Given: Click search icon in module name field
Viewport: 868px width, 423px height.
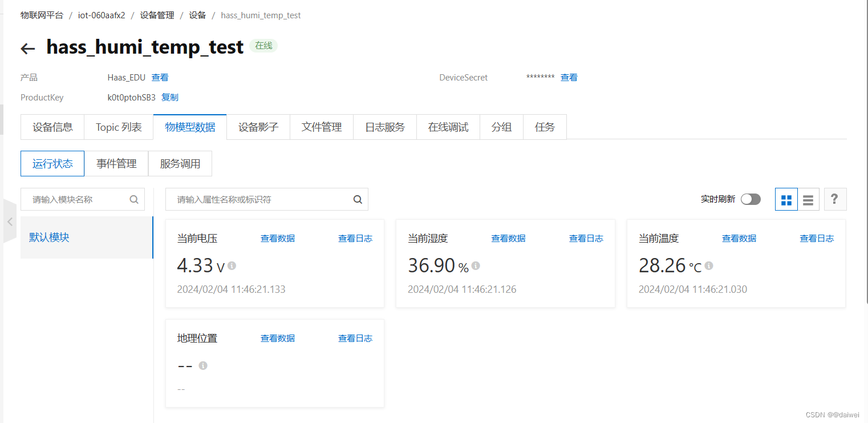Looking at the screenshot, I should [134, 200].
